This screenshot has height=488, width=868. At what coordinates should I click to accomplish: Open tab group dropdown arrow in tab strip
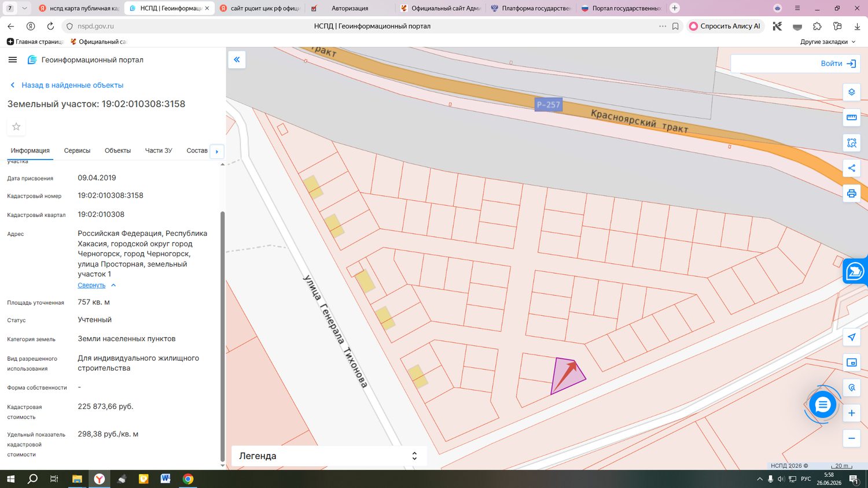click(24, 8)
